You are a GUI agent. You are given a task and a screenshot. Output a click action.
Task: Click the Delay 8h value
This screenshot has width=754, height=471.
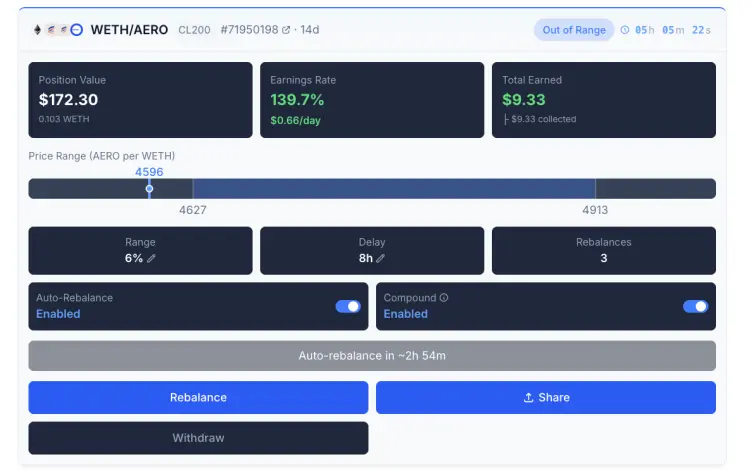(x=365, y=258)
